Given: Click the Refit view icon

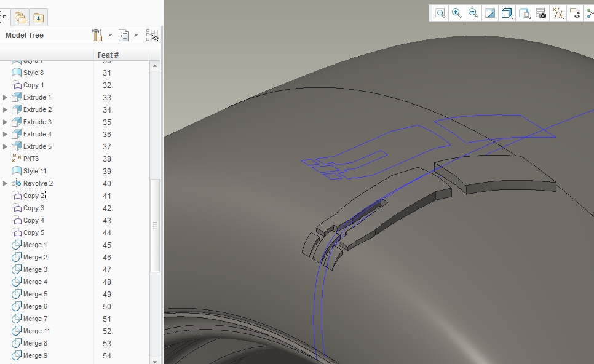Looking at the screenshot, I should [x=440, y=14].
